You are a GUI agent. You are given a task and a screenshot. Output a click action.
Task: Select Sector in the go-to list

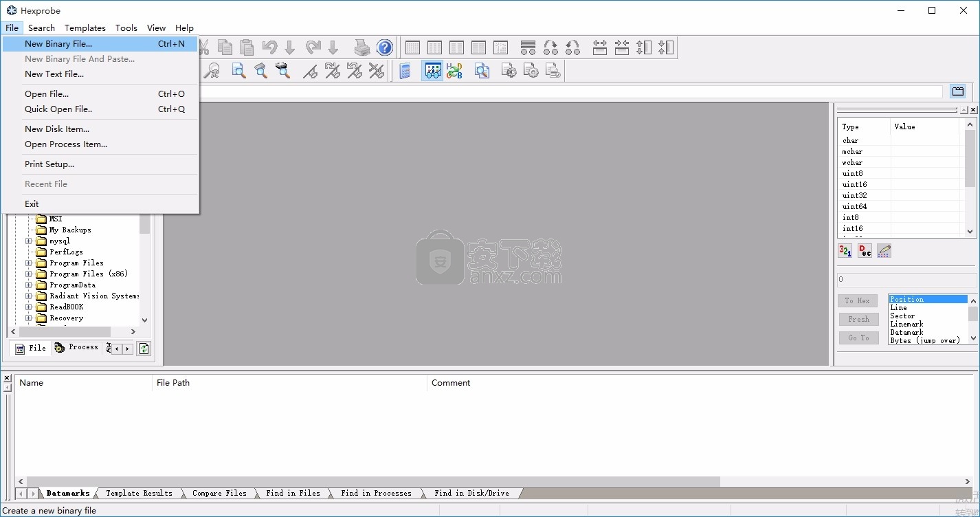coord(928,316)
